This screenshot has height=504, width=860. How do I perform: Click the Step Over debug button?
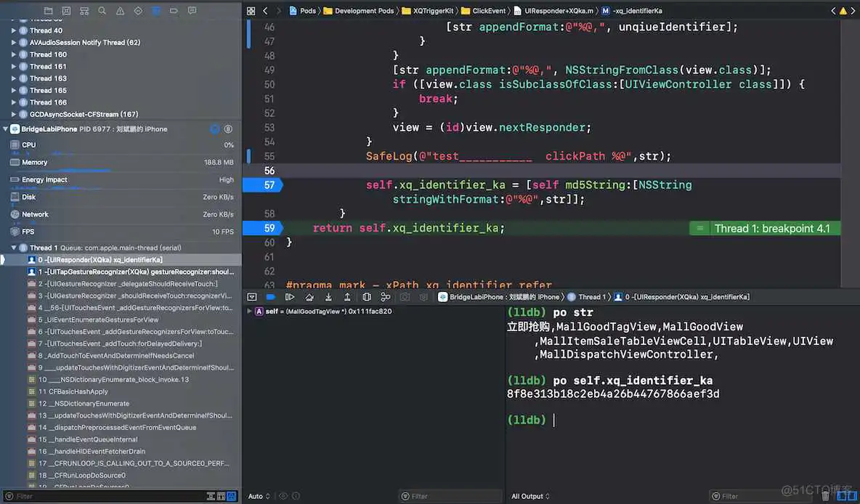coord(309,297)
